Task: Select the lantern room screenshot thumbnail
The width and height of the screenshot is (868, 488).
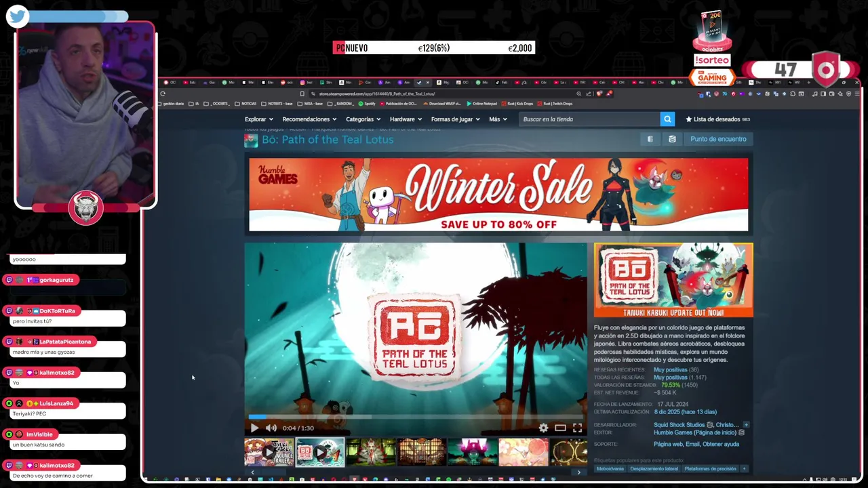Action: point(422,452)
